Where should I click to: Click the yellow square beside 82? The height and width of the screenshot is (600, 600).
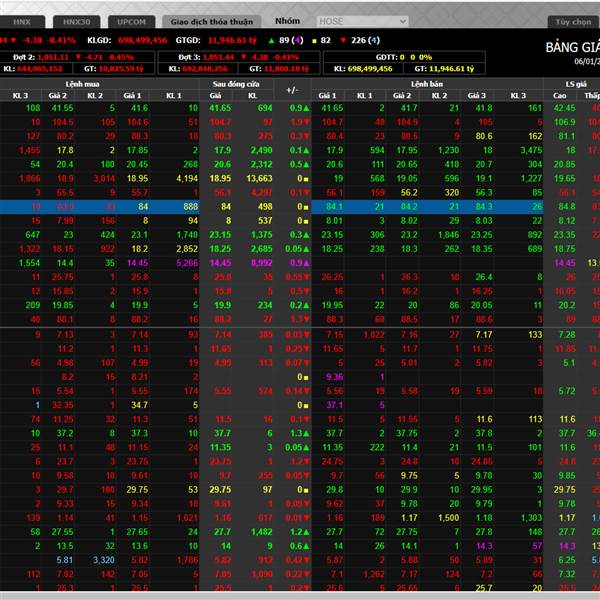[x=314, y=41]
